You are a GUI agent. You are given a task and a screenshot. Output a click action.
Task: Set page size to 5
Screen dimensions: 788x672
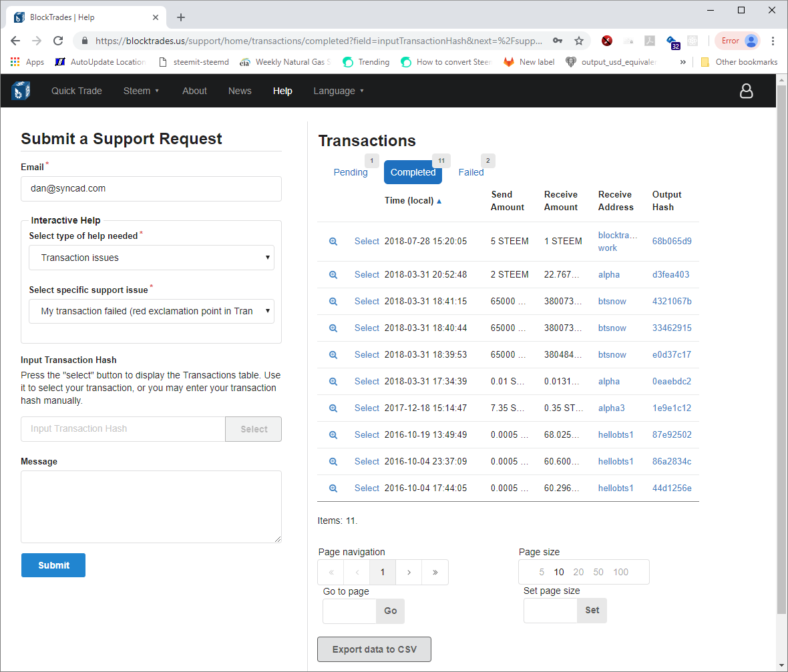541,572
